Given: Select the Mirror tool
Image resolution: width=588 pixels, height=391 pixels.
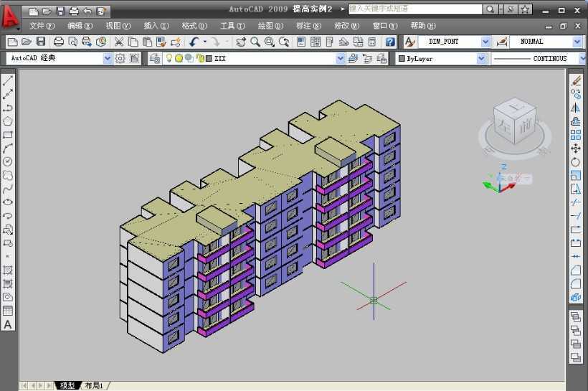Looking at the screenshot, I should point(576,108).
